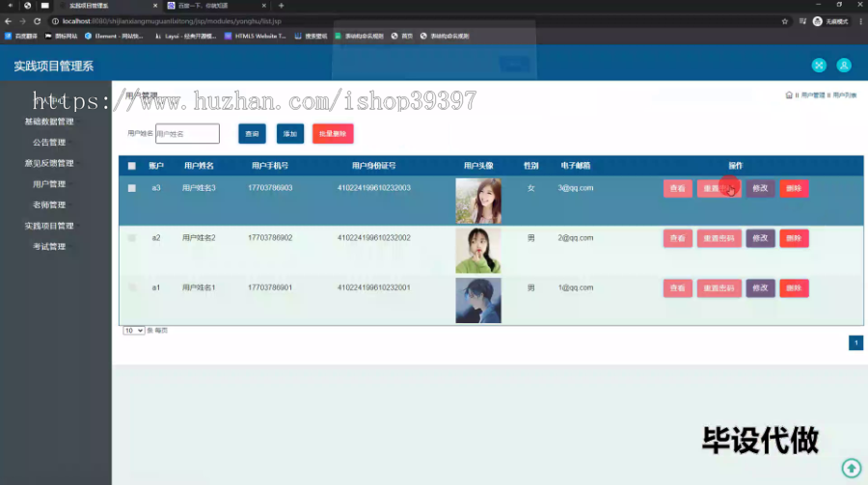Click phone number 17703786902

tap(270, 238)
